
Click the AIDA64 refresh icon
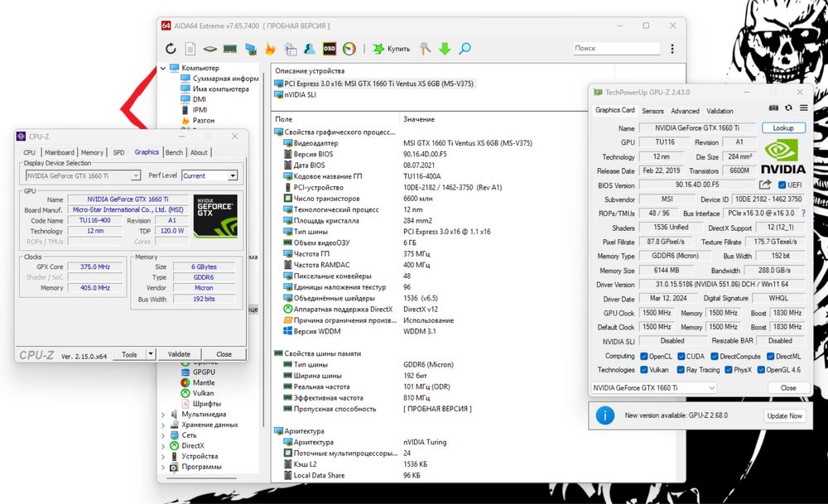[x=171, y=49]
